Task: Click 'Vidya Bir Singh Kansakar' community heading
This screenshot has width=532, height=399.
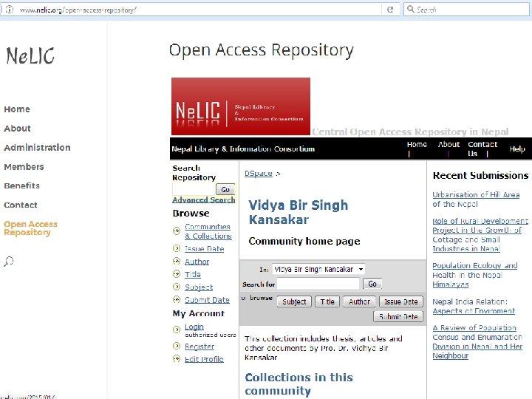Action: tap(299, 212)
